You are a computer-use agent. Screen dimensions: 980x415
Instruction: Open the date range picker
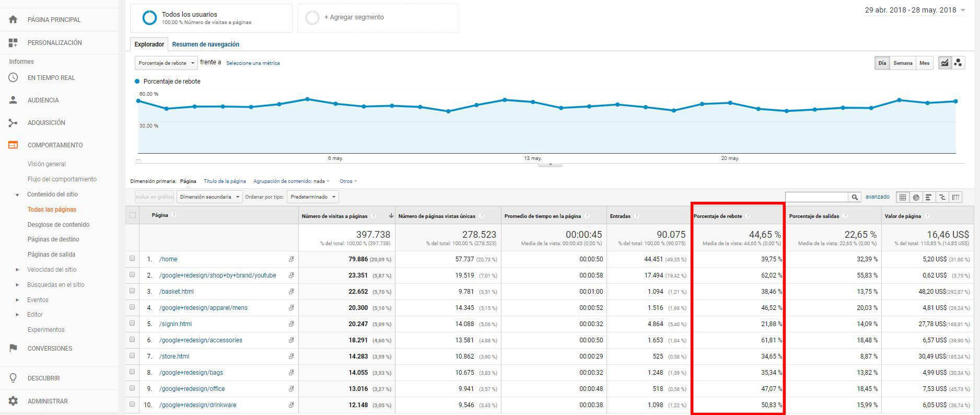coord(915,10)
